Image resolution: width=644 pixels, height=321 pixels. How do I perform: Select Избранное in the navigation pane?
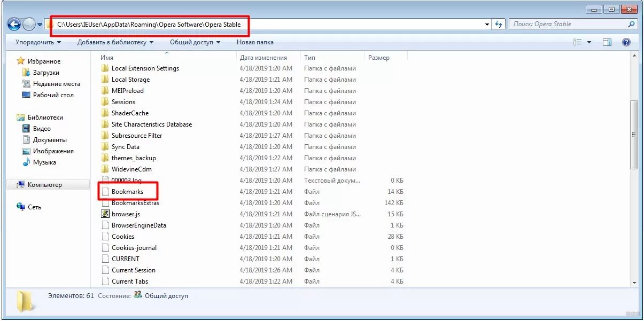point(44,61)
